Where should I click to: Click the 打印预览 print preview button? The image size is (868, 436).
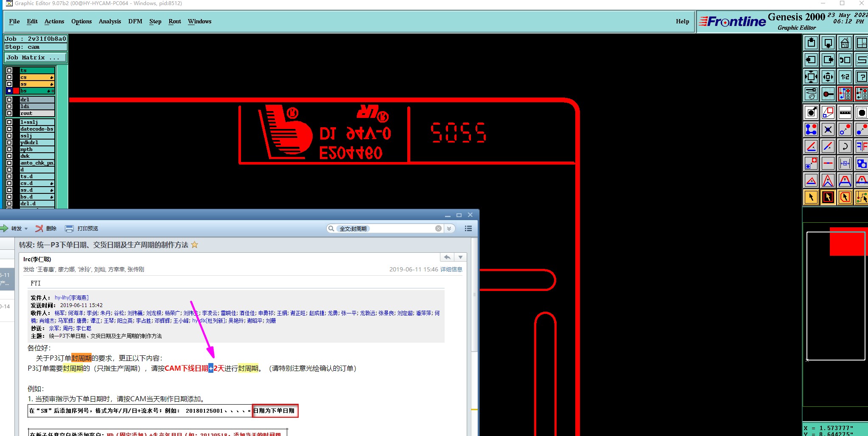click(81, 229)
